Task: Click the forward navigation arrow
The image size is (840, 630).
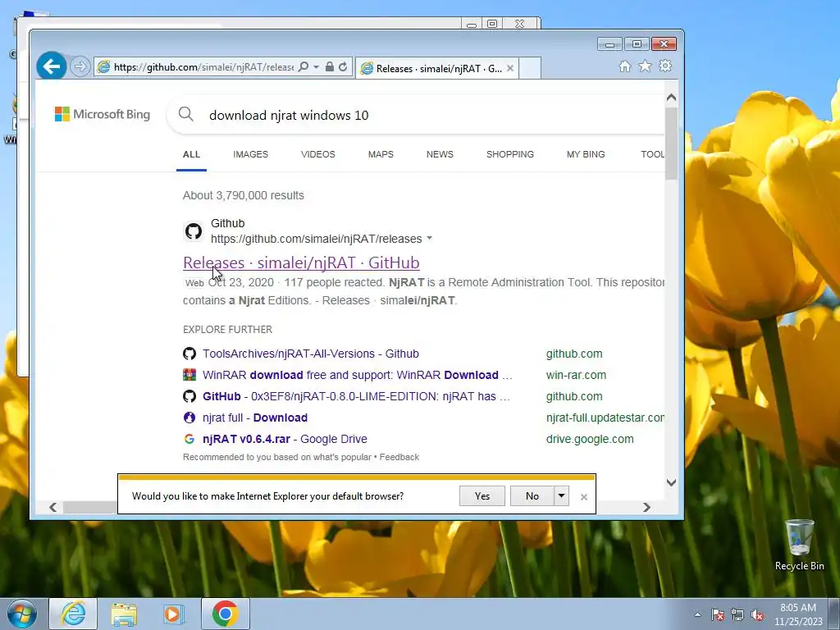Action: tap(80, 67)
